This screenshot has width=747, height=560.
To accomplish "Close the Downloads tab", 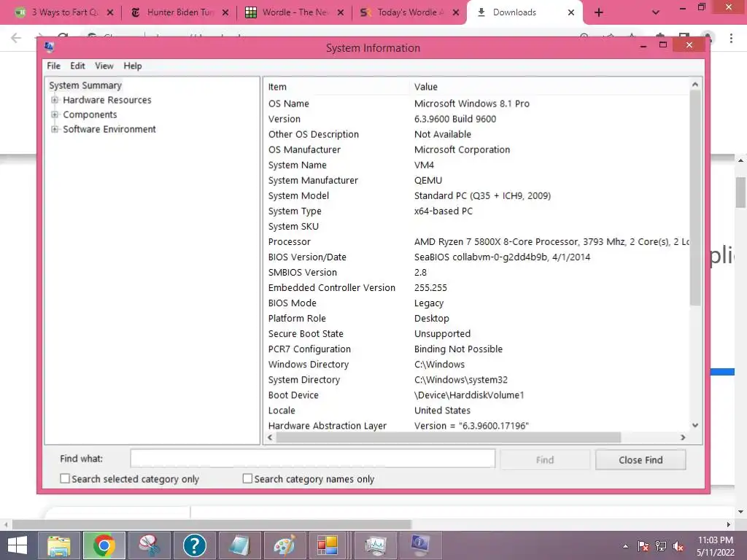I will click(571, 12).
